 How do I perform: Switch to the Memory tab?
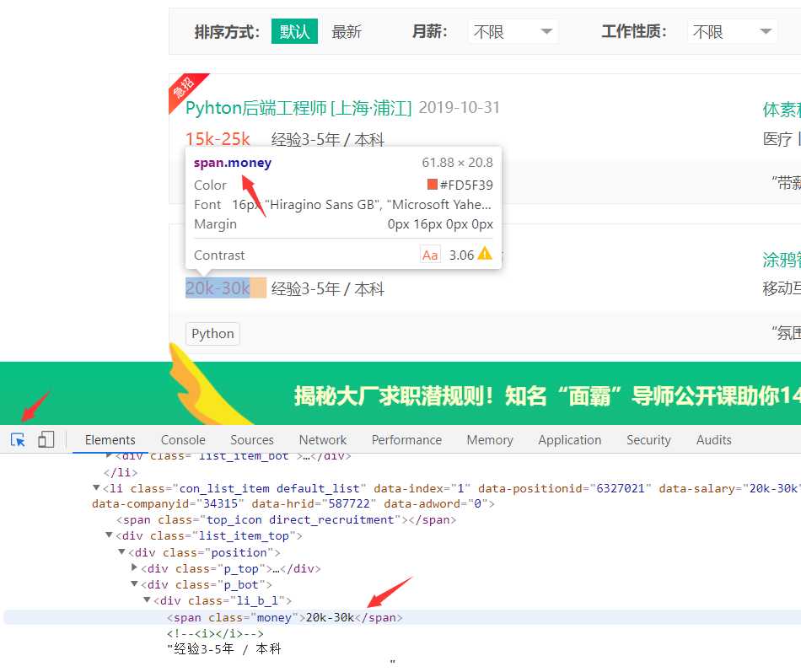(x=489, y=440)
